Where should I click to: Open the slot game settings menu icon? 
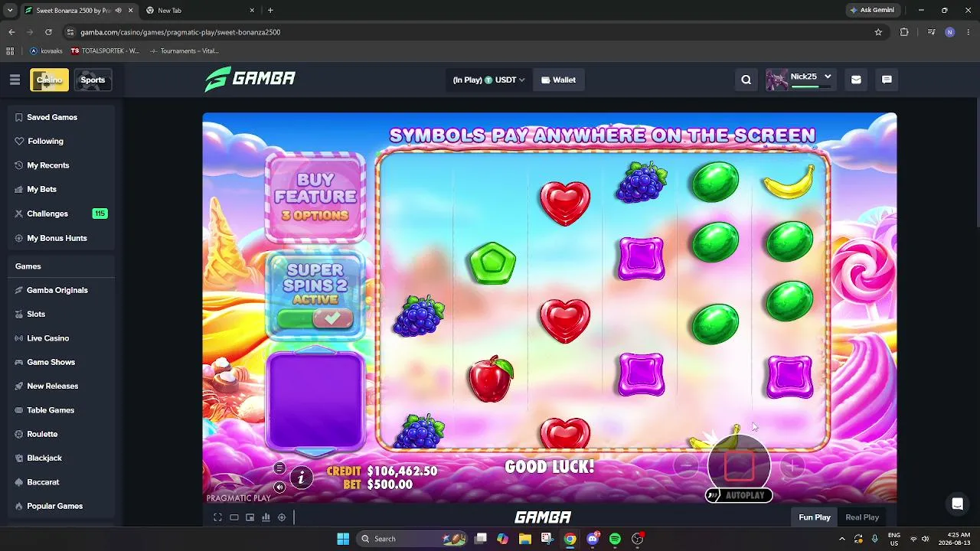(279, 468)
